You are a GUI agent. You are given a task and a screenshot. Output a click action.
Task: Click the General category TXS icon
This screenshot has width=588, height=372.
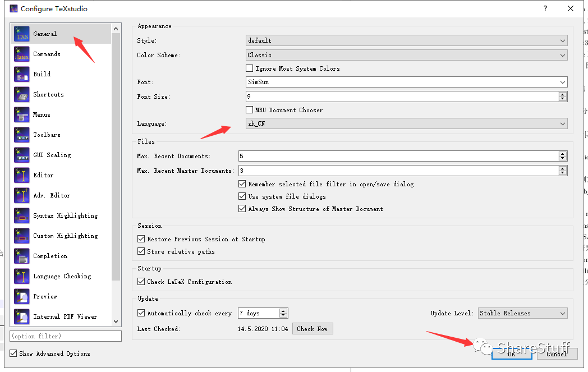(22, 34)
